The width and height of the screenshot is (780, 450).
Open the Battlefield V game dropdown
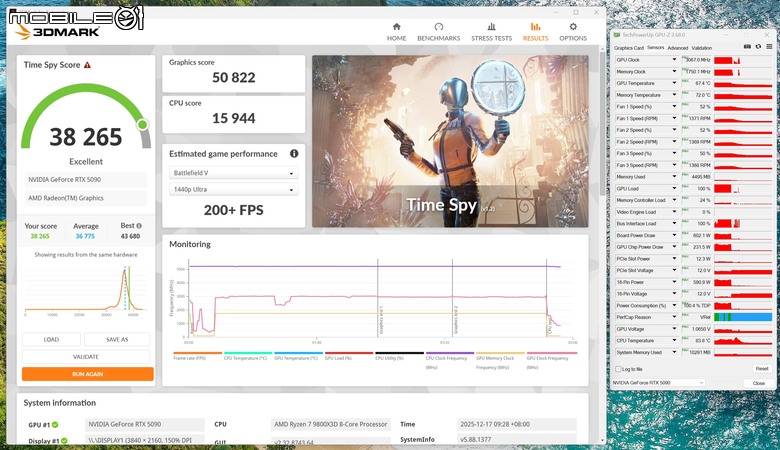233,173
